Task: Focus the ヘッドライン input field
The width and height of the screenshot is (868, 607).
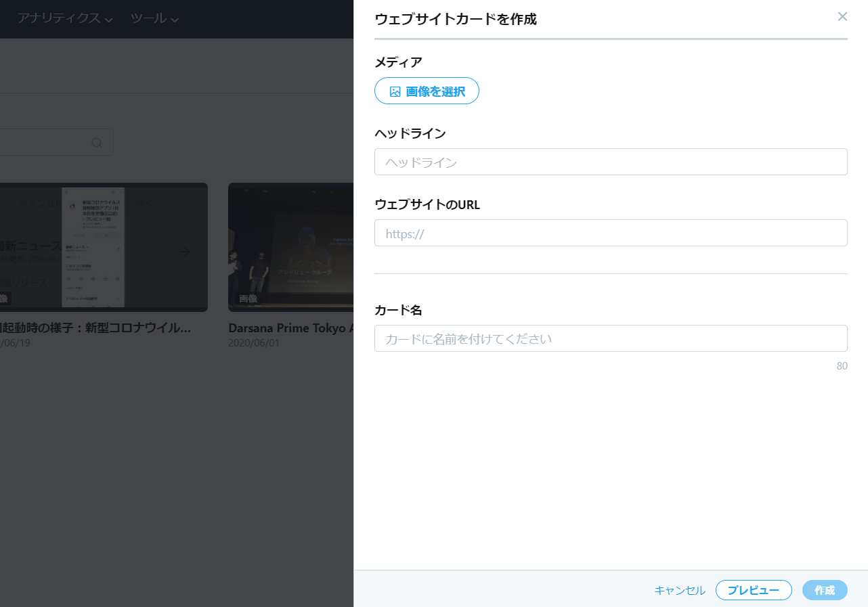Action: pos(611,162)
